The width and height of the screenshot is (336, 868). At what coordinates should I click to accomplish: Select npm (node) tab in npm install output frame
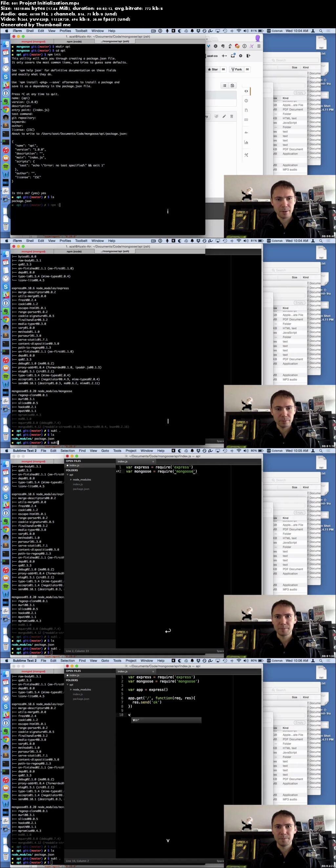(74, 251)
